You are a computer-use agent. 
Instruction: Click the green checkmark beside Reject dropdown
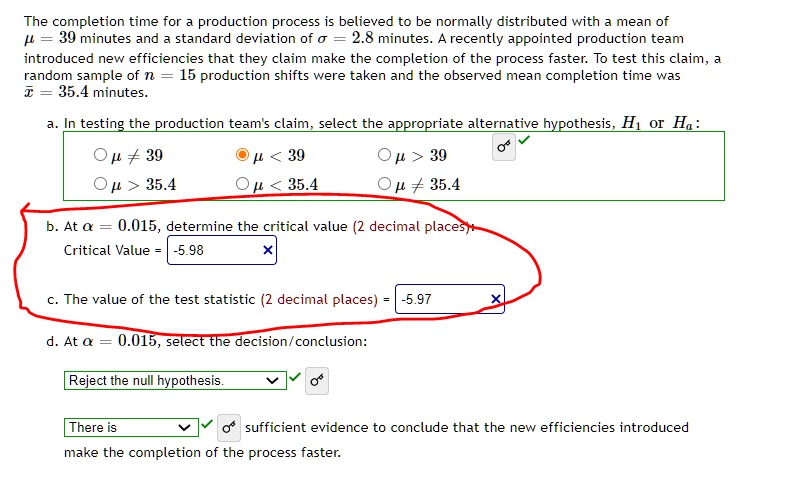[295, 376]
